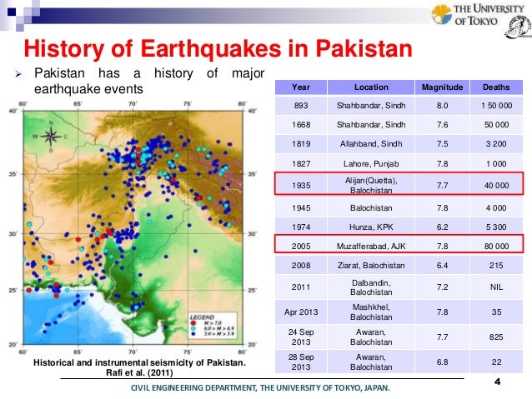Click the magnitude "7.2" cell
Screen dimensions: 532x399
(x=442, y=287)
